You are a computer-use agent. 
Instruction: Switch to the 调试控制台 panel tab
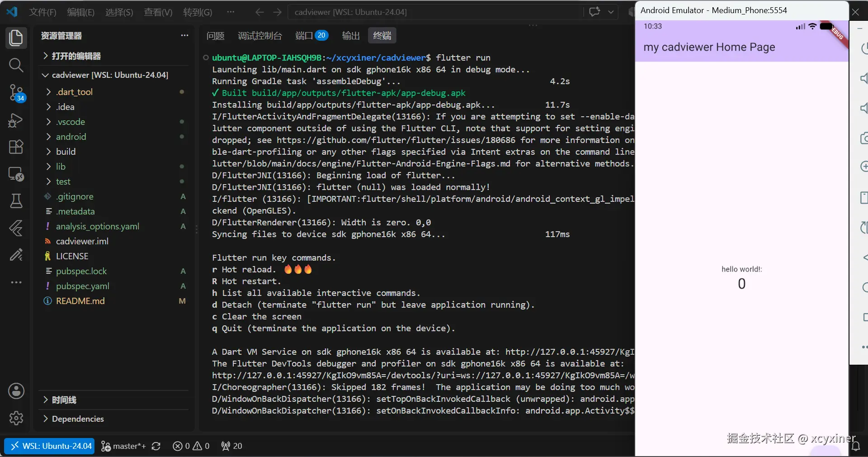tap(260, 36)
